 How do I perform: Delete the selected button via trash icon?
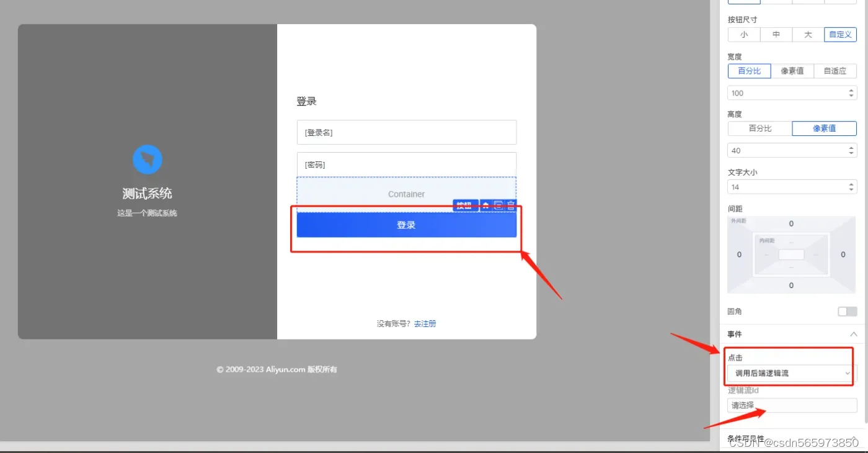click(511, 205)
